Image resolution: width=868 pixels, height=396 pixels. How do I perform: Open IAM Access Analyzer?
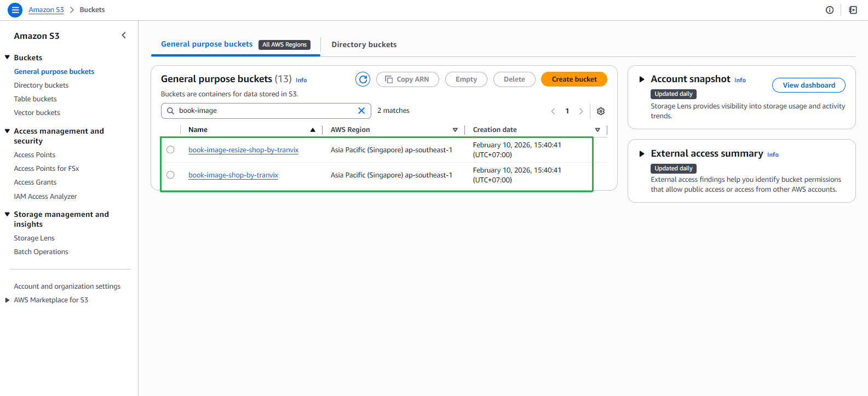[x=45, y=197]
